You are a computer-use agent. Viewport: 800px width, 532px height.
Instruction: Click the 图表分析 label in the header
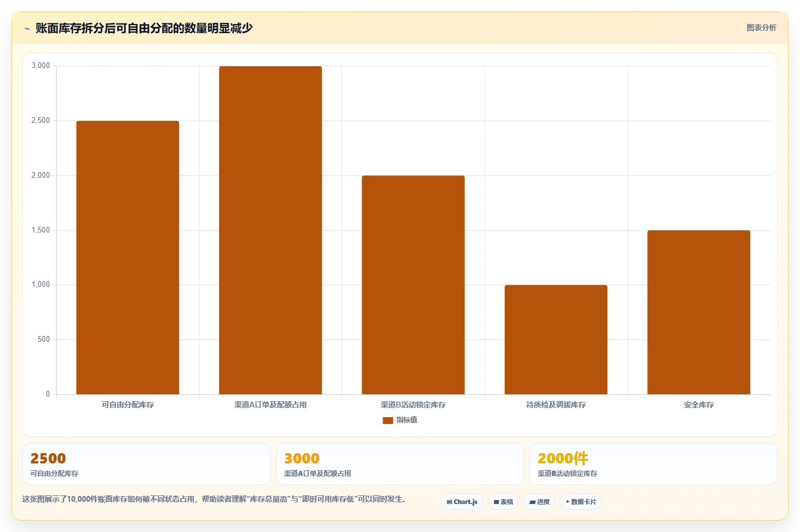[761, 27]
